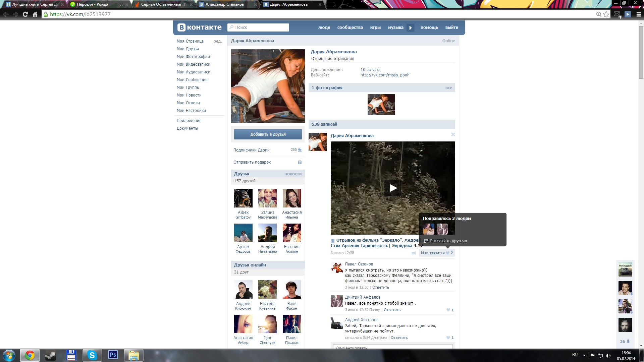Click the bookmark star in the address bar

(x=606, y=14)
